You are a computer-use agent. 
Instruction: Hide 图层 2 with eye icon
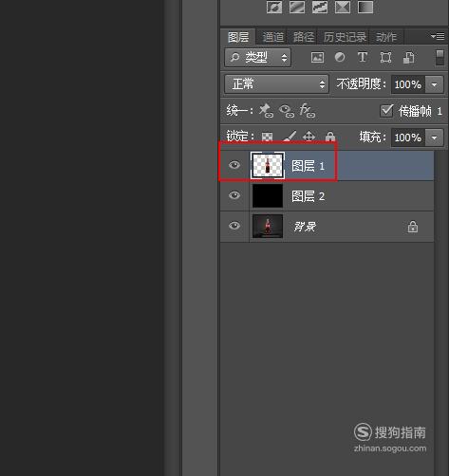234,195
